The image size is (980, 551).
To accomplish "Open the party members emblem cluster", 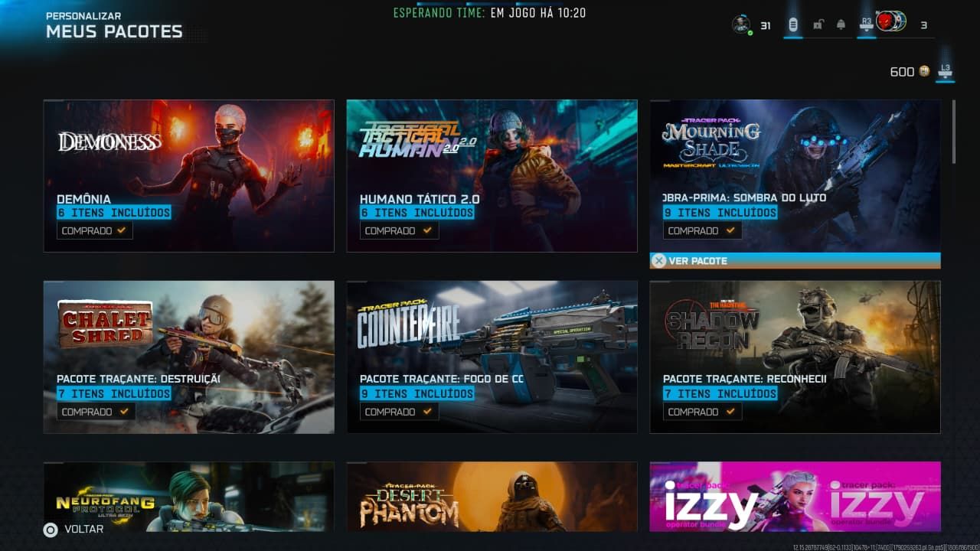I will (x=891, y=22).
